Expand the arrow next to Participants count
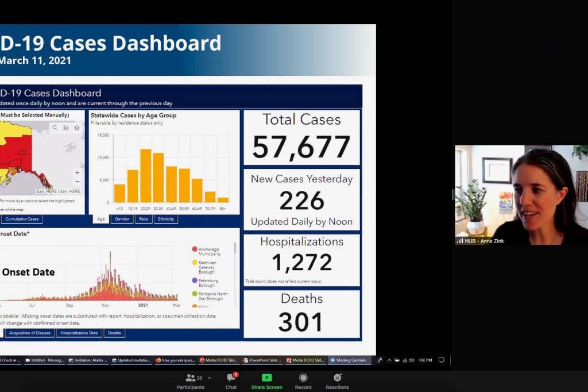The image size is (588, 392). 209,378
